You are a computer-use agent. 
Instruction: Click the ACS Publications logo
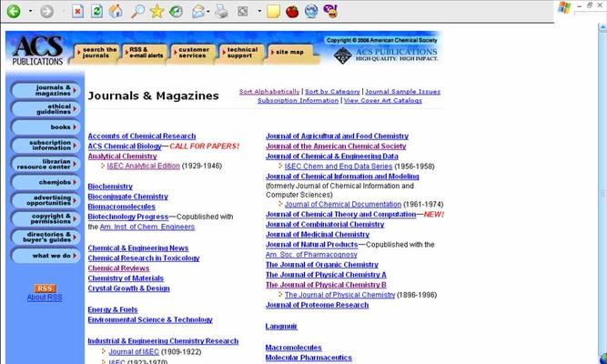(37, 50)
